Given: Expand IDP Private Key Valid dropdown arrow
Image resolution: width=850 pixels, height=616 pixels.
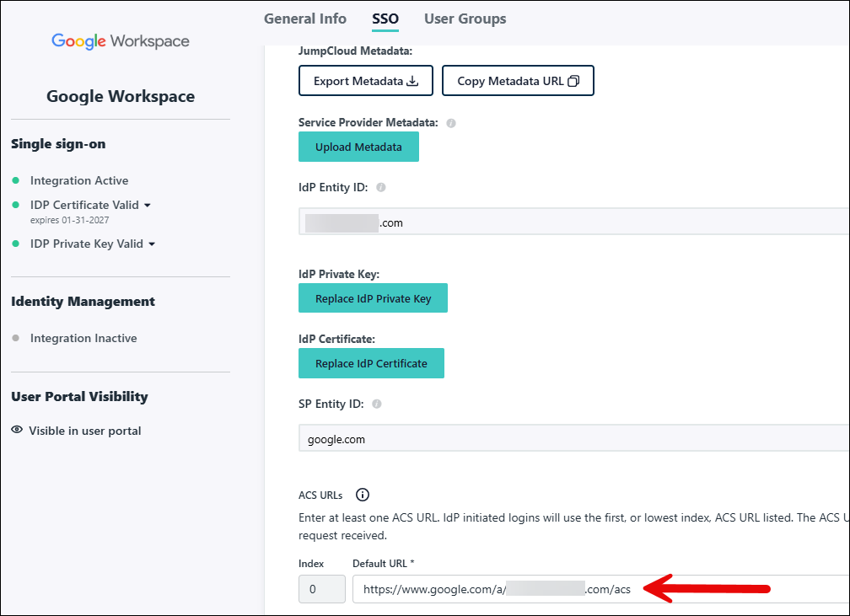Looking at the screenshot, I should [x=152, y=244].
